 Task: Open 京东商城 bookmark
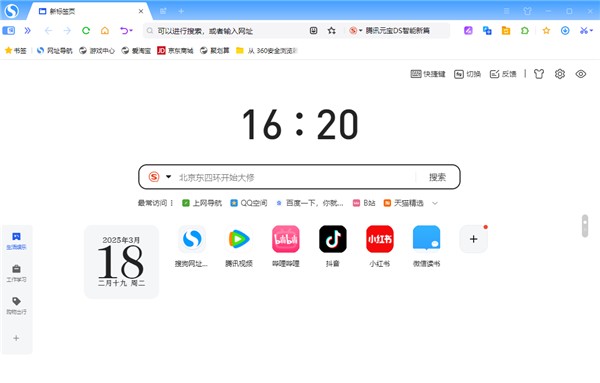click(175, 51)
